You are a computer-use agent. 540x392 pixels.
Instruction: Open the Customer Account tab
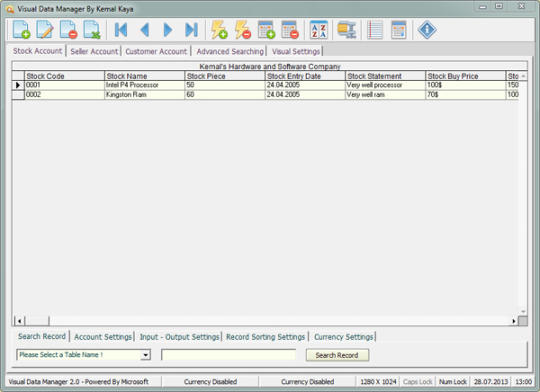point(156,51)
